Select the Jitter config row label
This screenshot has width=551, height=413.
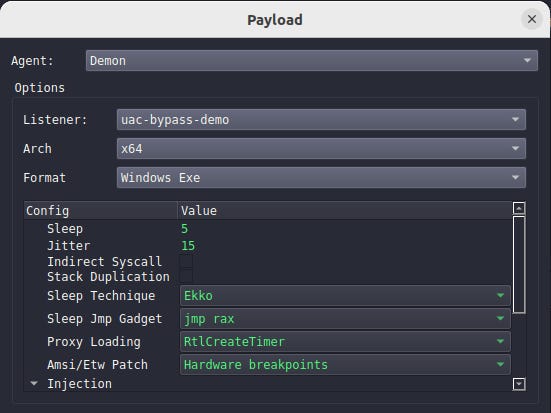[69, 246]
